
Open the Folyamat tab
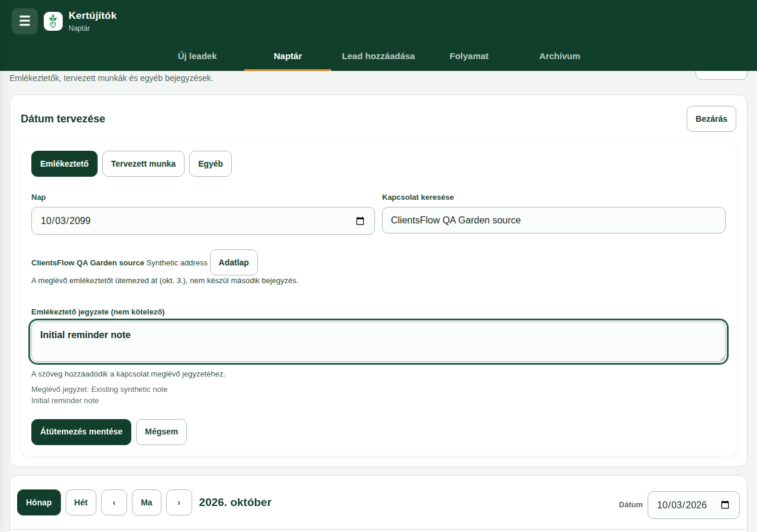469,56
